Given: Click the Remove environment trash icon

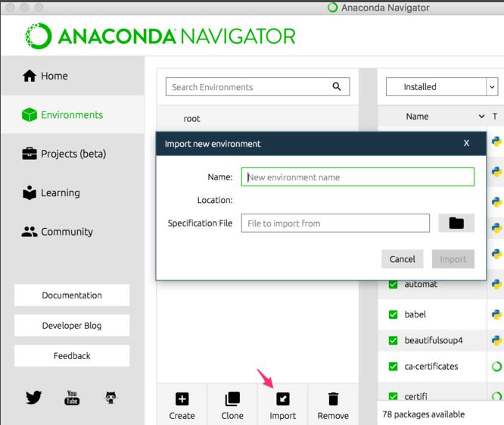Looking at the screenshot, I should (x=333, y=399).
